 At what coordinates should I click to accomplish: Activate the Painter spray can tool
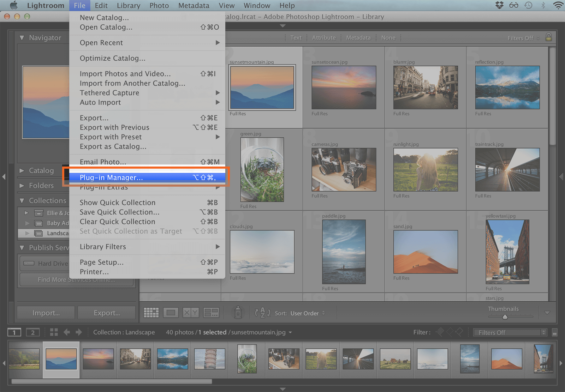pyautogui.click(x=238, y=313)
